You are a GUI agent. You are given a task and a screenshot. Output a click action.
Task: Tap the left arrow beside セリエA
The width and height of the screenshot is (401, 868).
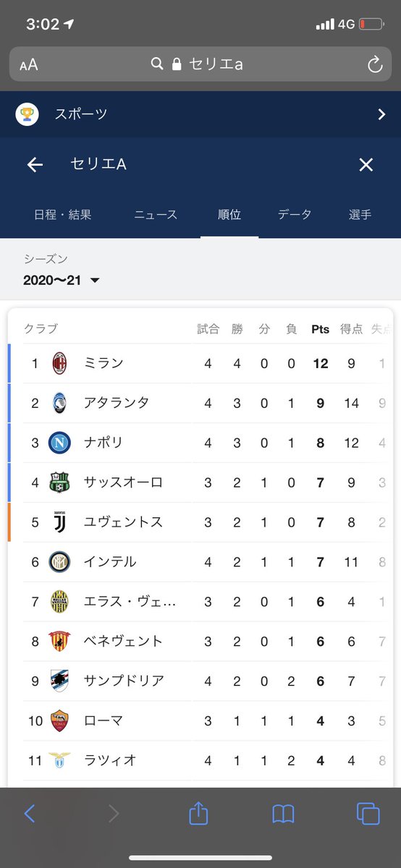pyautogui.click(x=35, y=165)
